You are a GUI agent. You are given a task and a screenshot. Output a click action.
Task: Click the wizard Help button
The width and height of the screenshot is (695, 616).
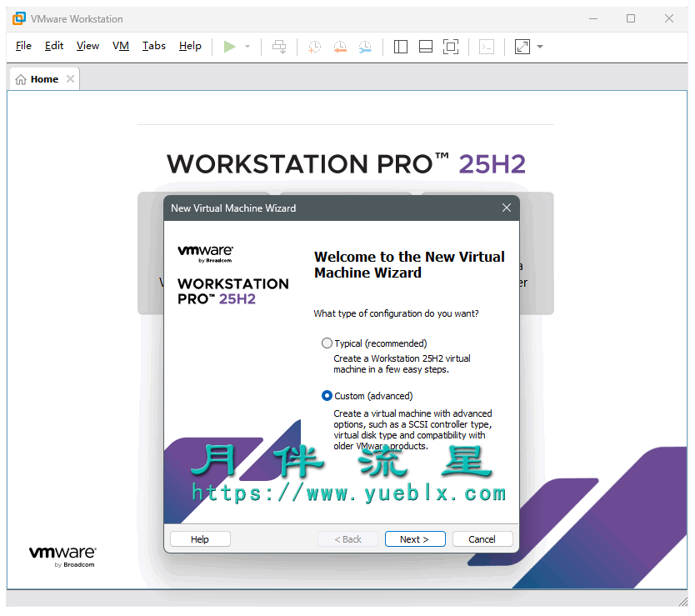tap(200, 539)
